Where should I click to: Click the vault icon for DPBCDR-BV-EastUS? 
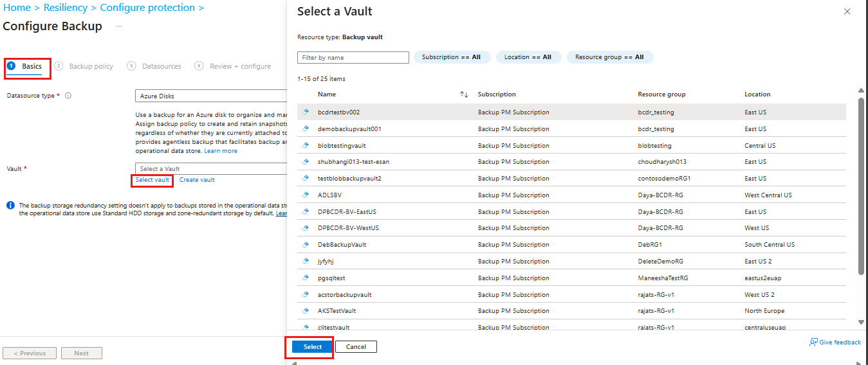tap(306, 211)
